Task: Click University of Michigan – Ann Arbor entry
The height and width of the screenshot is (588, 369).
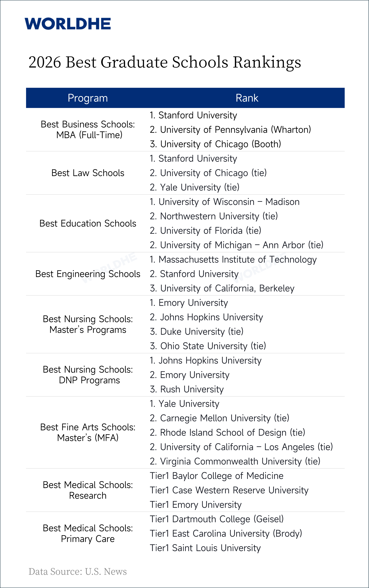Action: tap(236, 245)
